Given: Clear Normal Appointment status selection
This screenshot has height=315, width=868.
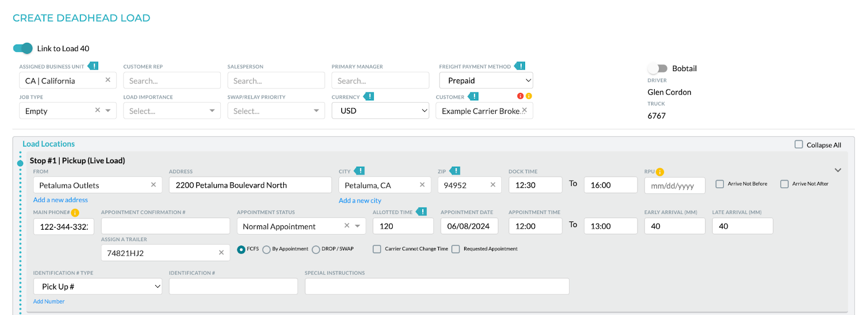Looking at the screenshot, I should click(347, 225).
